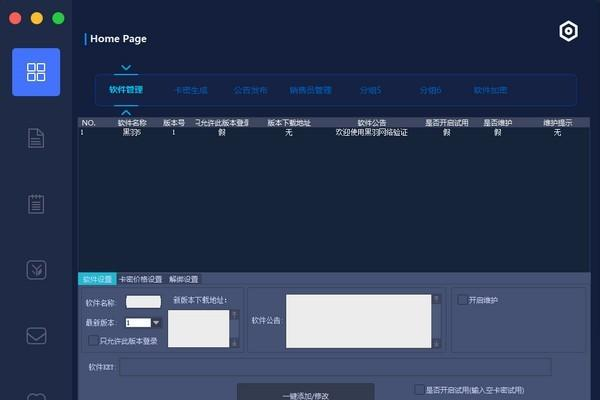Click the green maximize window button
Image resolution: width=600 pixels, height=400 pixels.
click(x=58, y=18)
